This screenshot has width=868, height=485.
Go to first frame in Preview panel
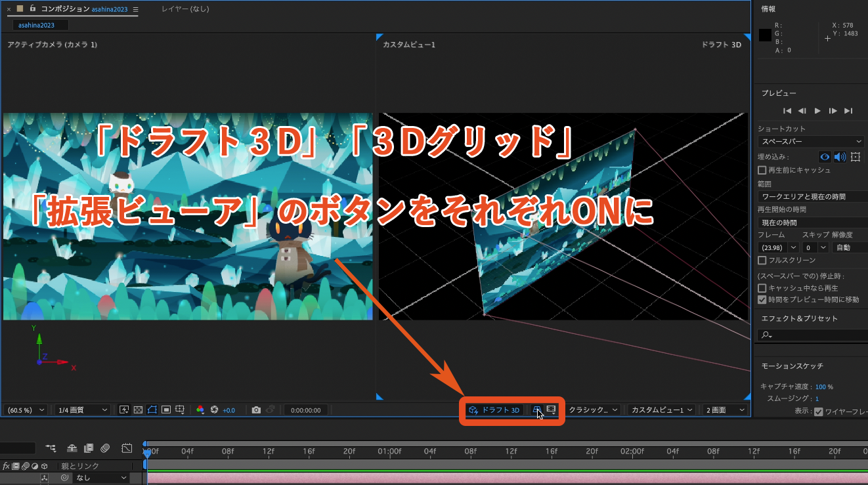[787, 111]
